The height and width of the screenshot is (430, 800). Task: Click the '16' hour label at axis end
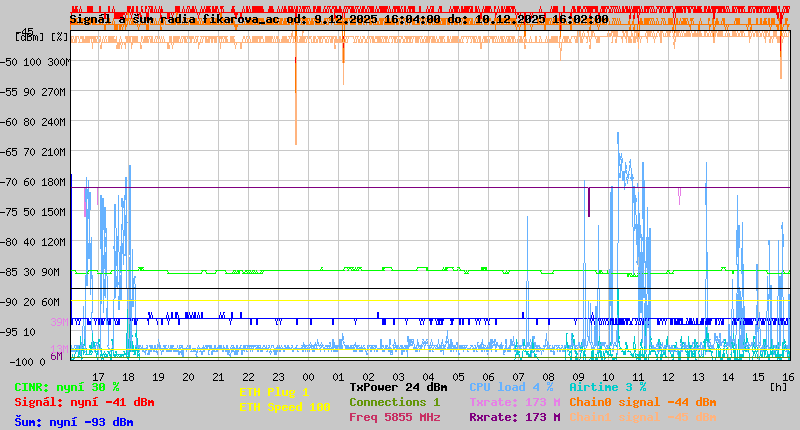(x=788, y=377)
